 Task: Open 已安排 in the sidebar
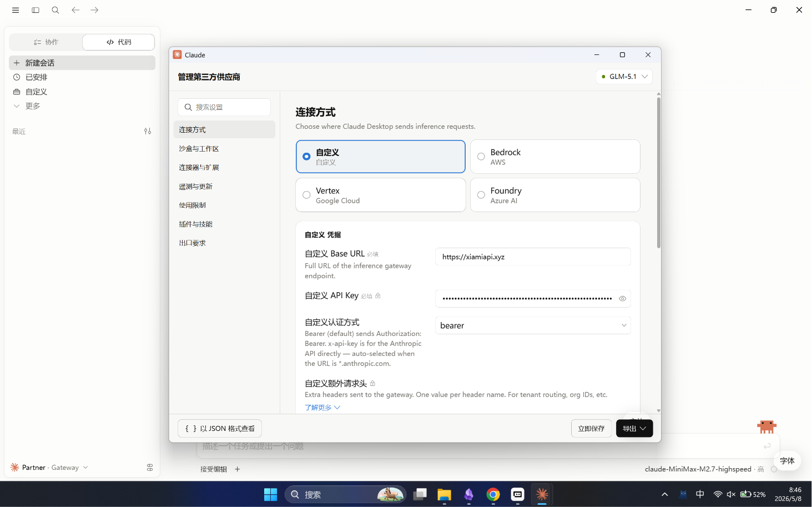click(82, 77)
